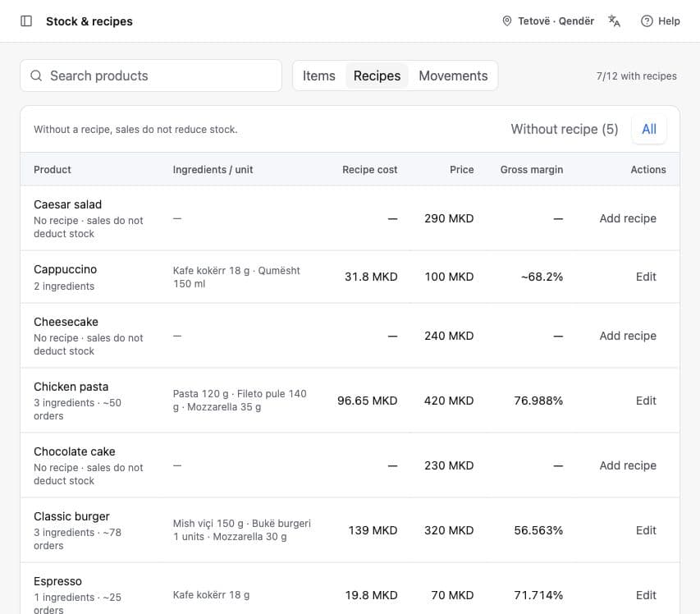
Task: Click the Recipe cost column header
Action: (x=369, y=170)
